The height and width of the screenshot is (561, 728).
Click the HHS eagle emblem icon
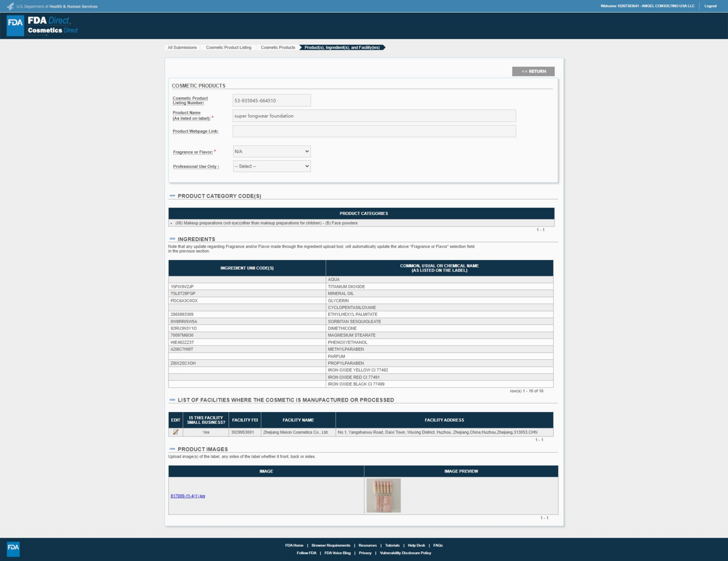11,6
